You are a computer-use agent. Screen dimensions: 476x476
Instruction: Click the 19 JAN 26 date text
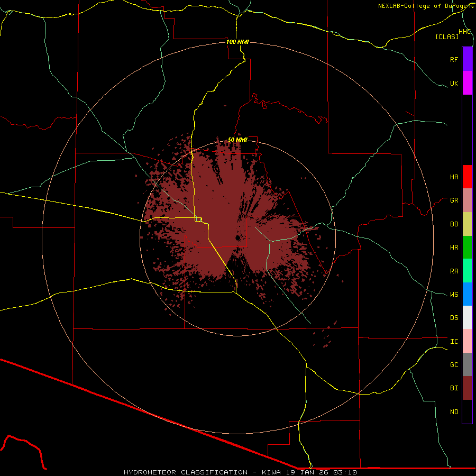(308, 472)
